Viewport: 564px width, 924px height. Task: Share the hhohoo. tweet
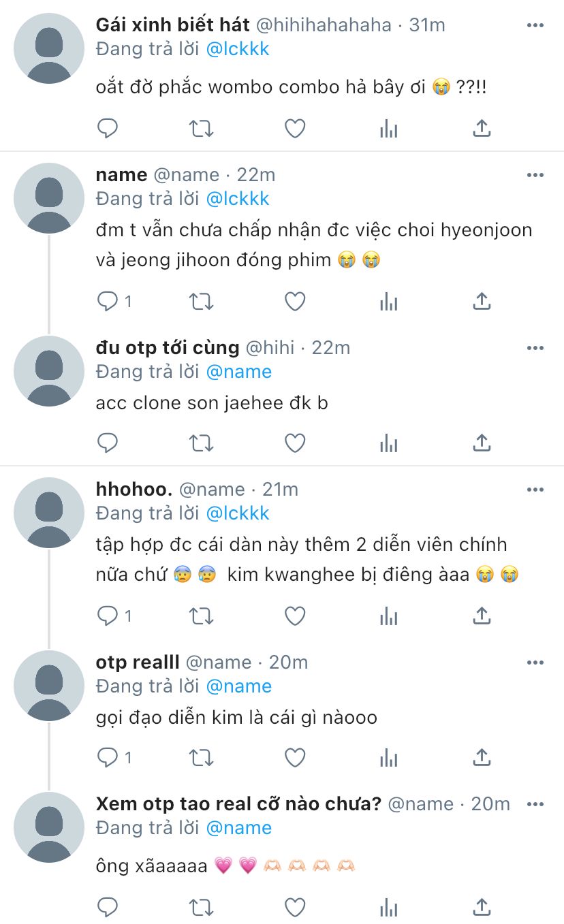(x=482, y=616)
